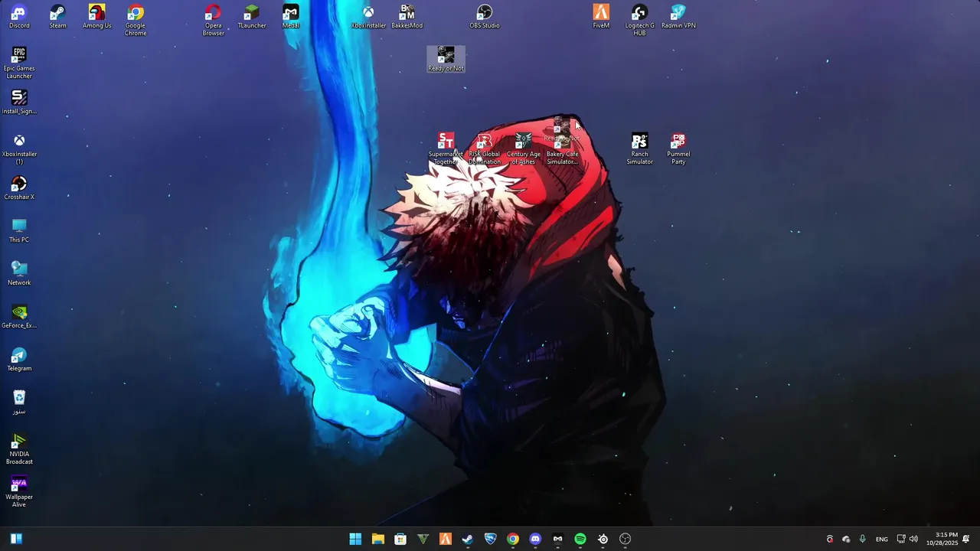This screenshot has height=551, width=980.
Task: Select the Wallpaper Alive desktop icon
Action: point(19,491)
